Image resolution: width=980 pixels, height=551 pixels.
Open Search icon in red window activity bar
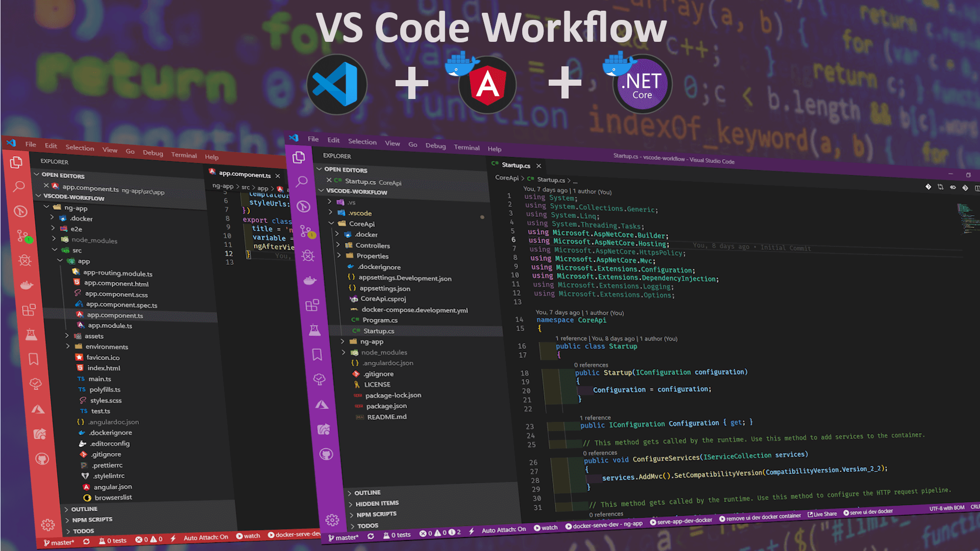click(19, 186)
